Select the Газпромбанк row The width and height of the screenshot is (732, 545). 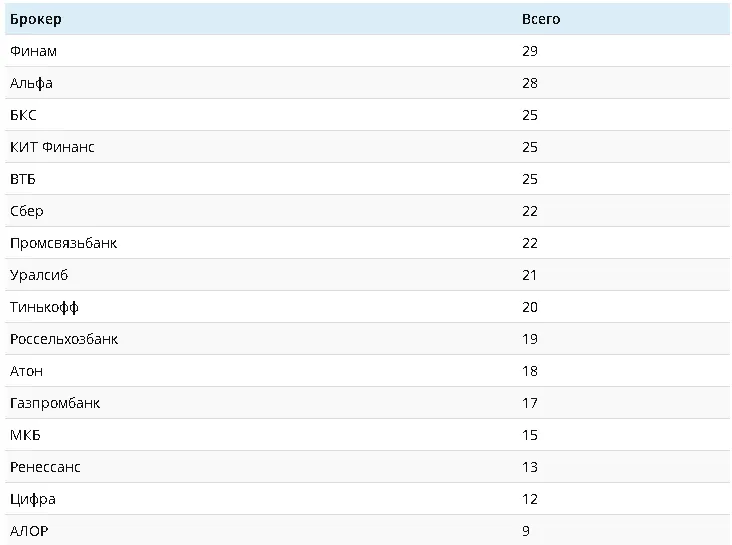coord(55,403)
